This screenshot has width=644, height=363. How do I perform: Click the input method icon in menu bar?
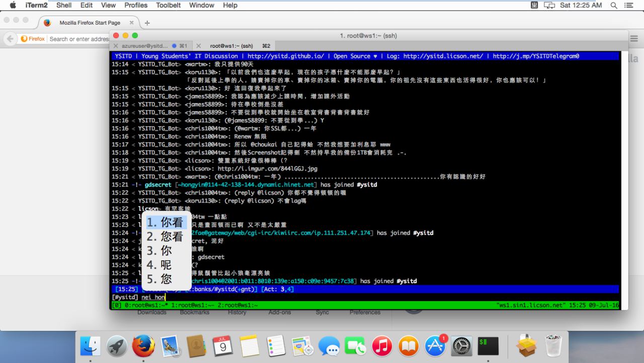point(535,5)
